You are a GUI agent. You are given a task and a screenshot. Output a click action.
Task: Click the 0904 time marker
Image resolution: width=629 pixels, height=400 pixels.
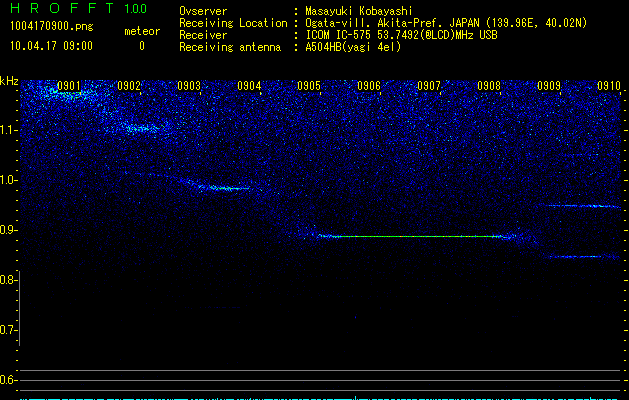249,86
